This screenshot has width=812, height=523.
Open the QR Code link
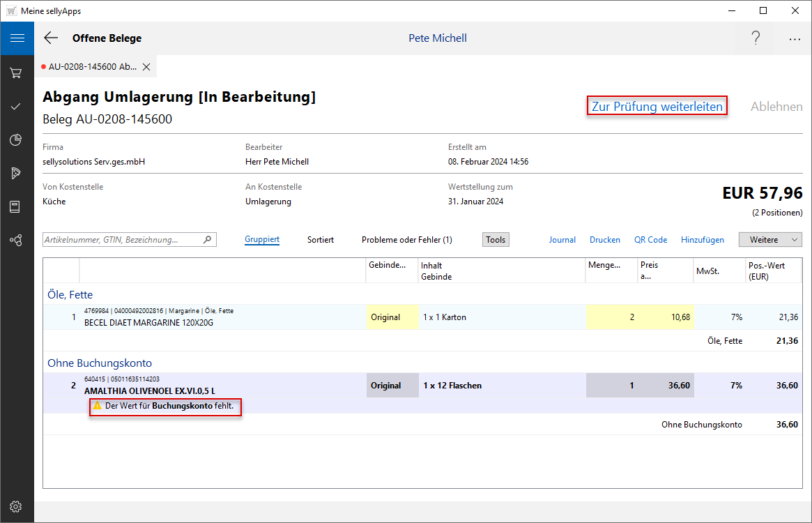pyautogui.click(x=650, y=240)
